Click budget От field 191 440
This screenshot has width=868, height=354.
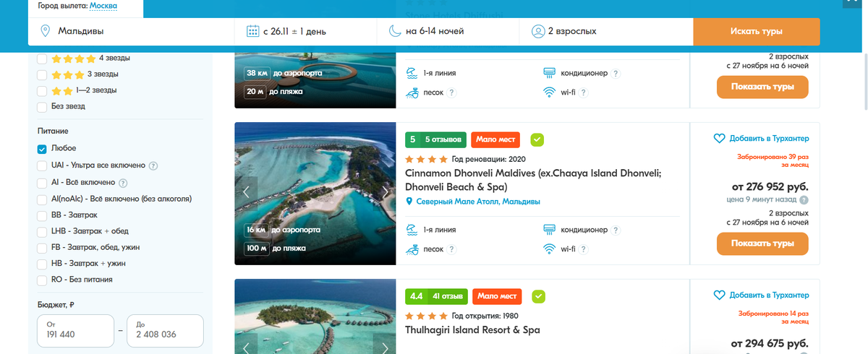coord(75,331)
